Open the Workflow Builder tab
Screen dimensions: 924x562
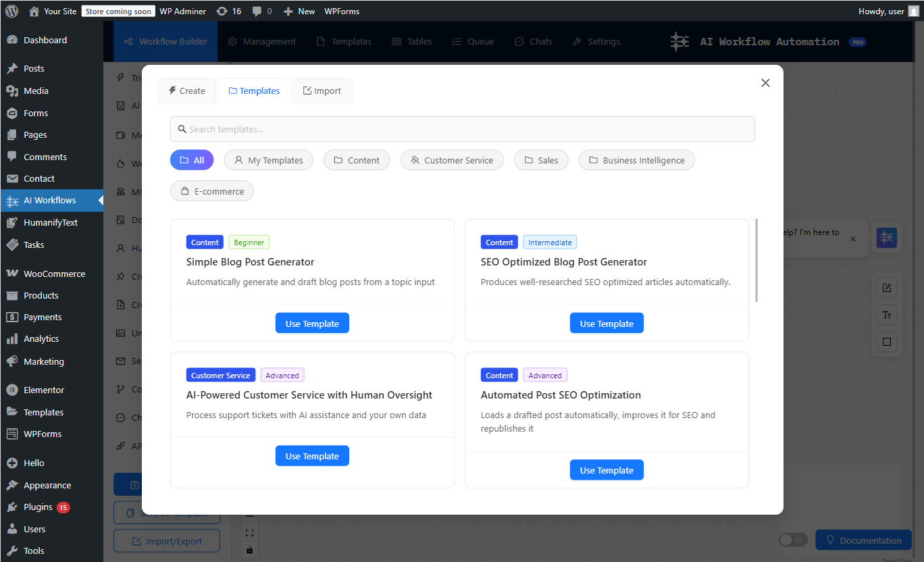[165, 41]
